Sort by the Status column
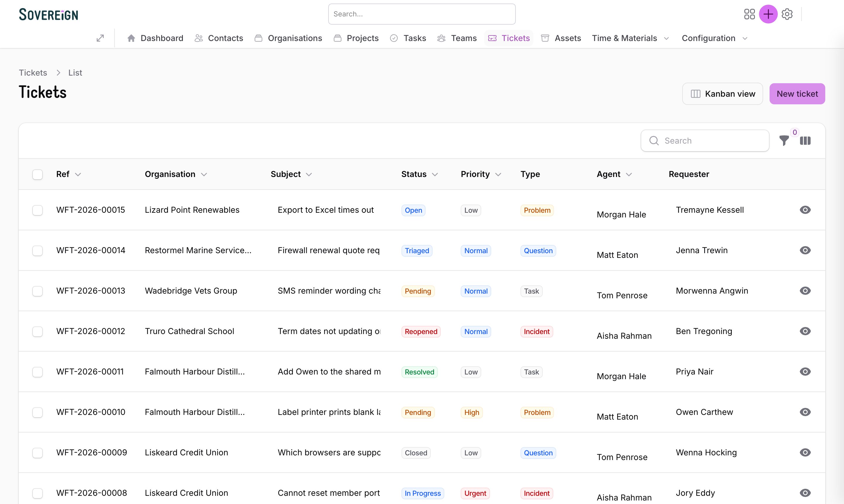This screenshot has height=504, width=844. (419, 174)
